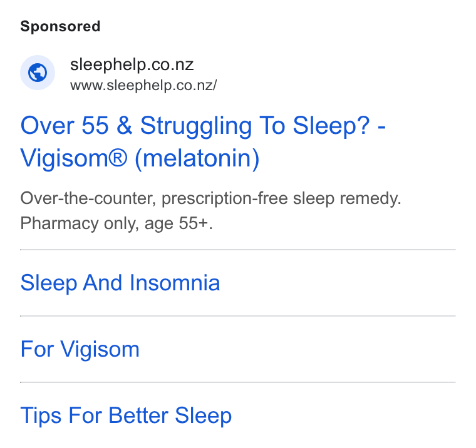Click the '(melatonin)' text in the headline
Screen dimensions: 476x448
point(197,158)
